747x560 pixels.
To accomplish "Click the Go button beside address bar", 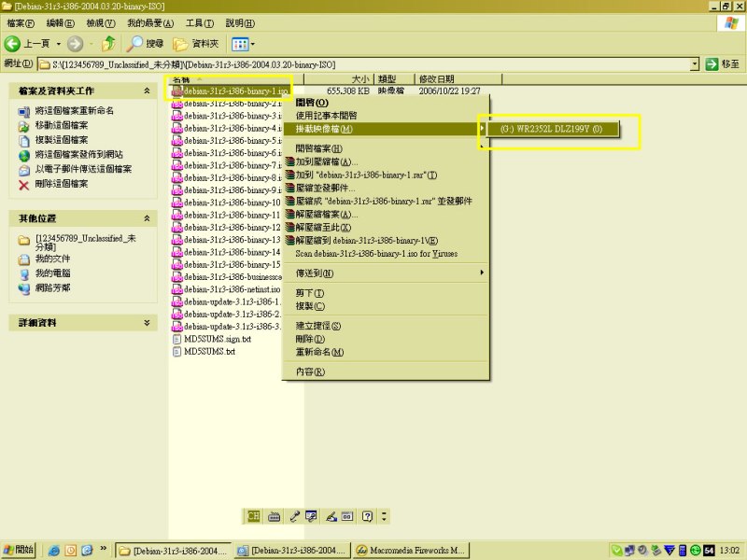I will tap(722, 63).
